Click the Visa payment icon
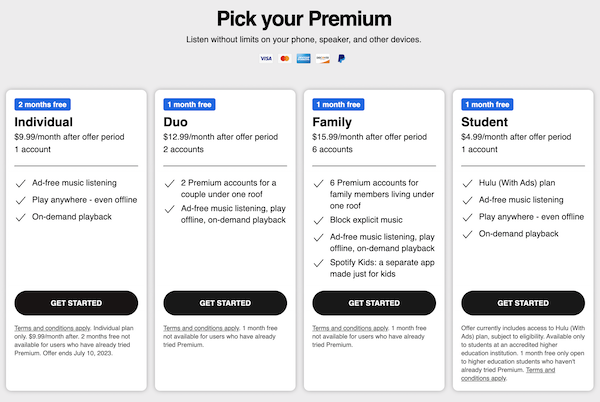Screen dimensions: 600x402 265,59
